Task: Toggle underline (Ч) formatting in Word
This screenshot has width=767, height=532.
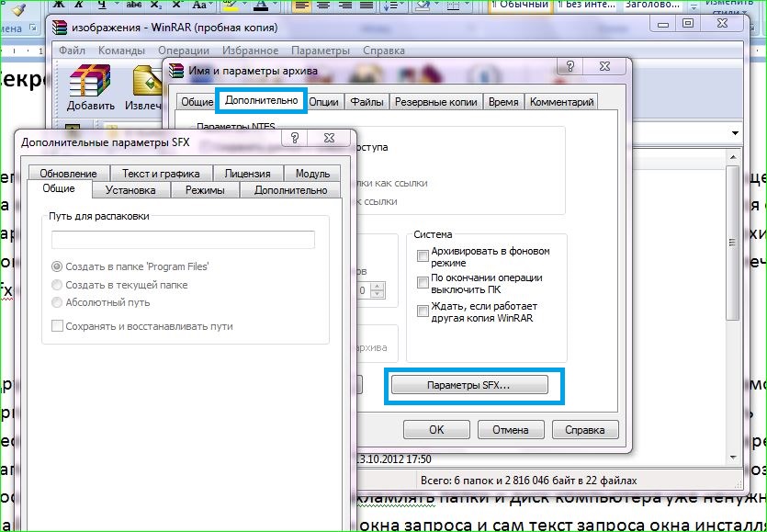Action: point(102,5)
